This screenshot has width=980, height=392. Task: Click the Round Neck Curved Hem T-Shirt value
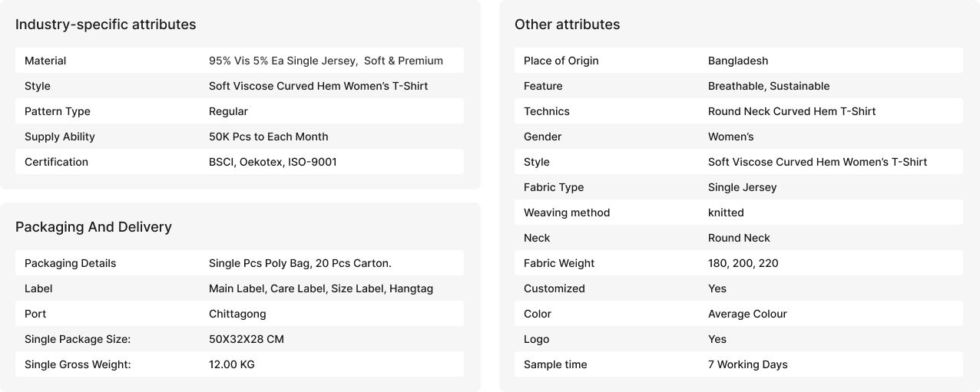[x=791, y=111]
